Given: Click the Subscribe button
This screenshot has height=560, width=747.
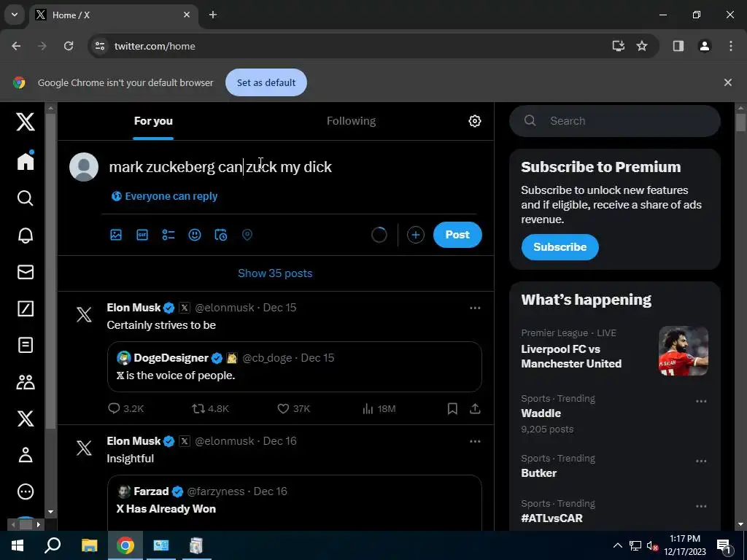Looking at the screenshot, I should pos(560,247).
